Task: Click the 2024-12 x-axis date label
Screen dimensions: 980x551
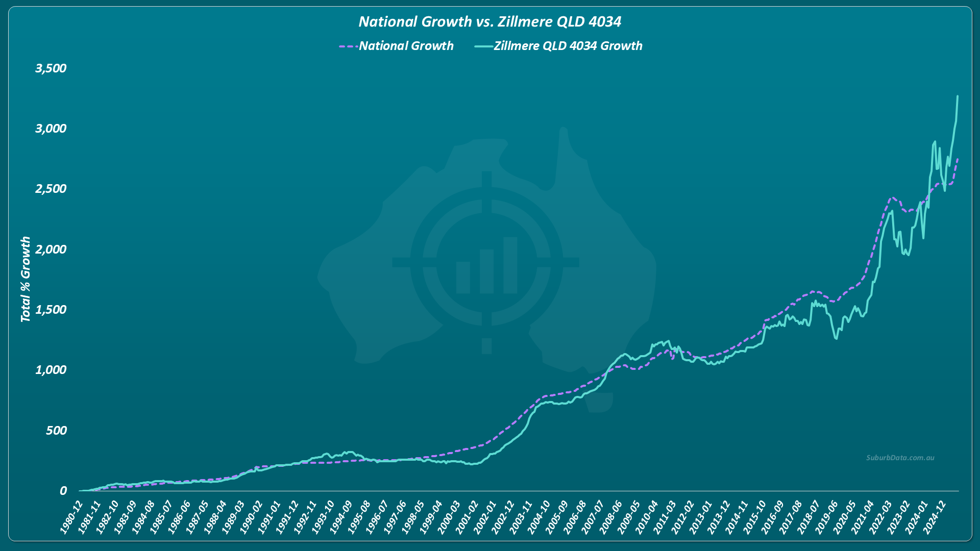Action: [934, 517]
